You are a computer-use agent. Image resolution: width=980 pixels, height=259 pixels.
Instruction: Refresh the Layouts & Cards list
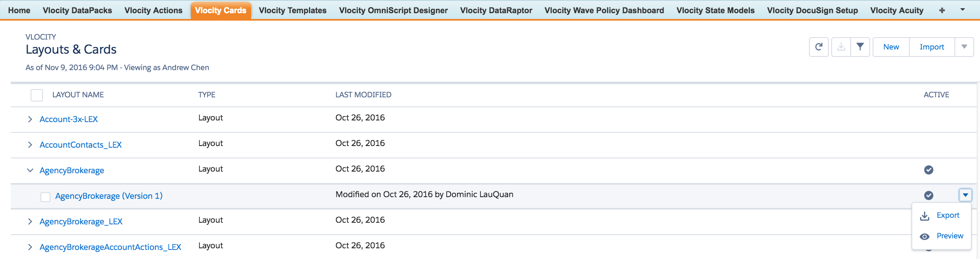tap(818, 47)
